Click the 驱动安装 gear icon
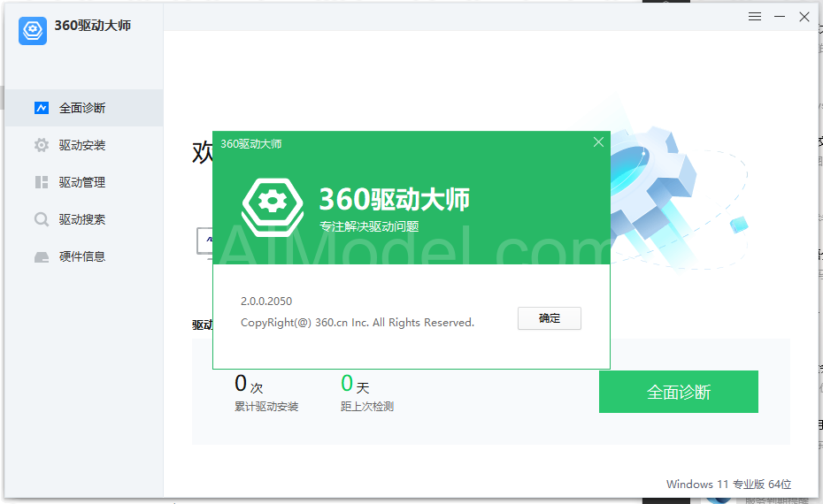The height and width of the screenshot is (504, 823). tap(42, 145)
